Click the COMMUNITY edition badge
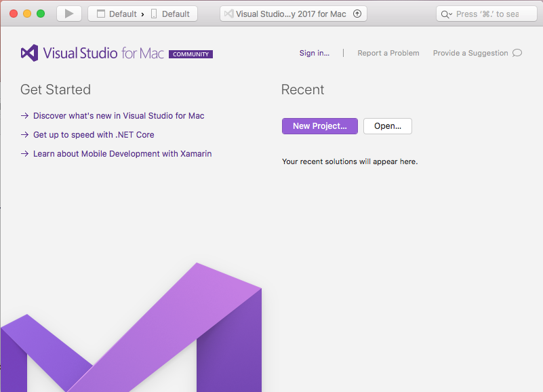The width and height of the screenshot is (543, 392). (x=190, y=54)
